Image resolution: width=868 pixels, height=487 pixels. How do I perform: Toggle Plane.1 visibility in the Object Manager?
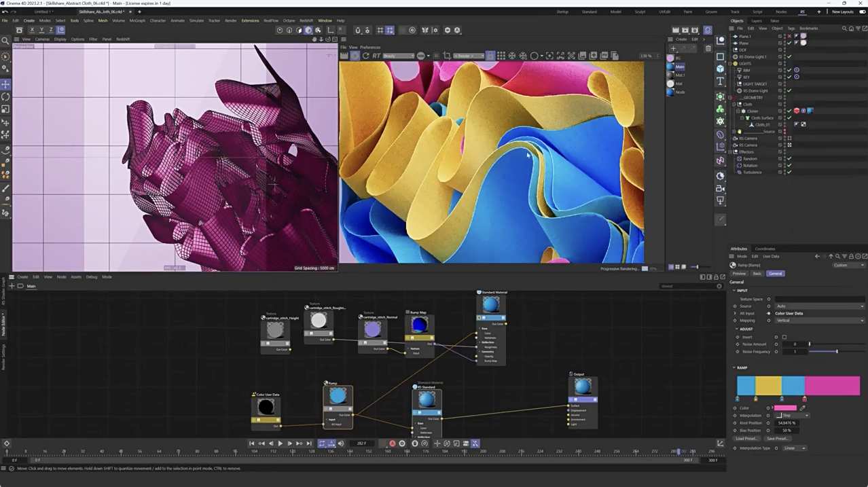(x=784, y=36)
